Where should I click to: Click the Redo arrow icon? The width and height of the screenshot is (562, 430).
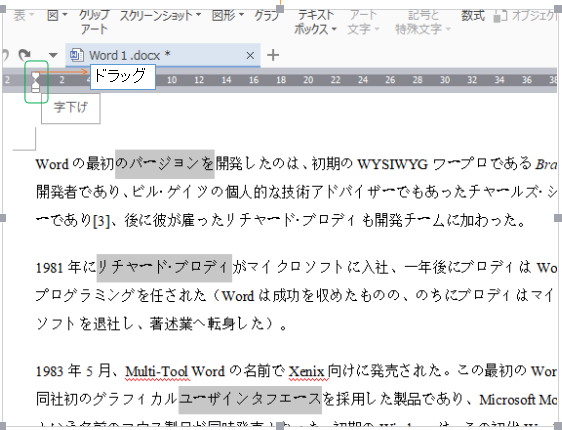pos(25,55)
